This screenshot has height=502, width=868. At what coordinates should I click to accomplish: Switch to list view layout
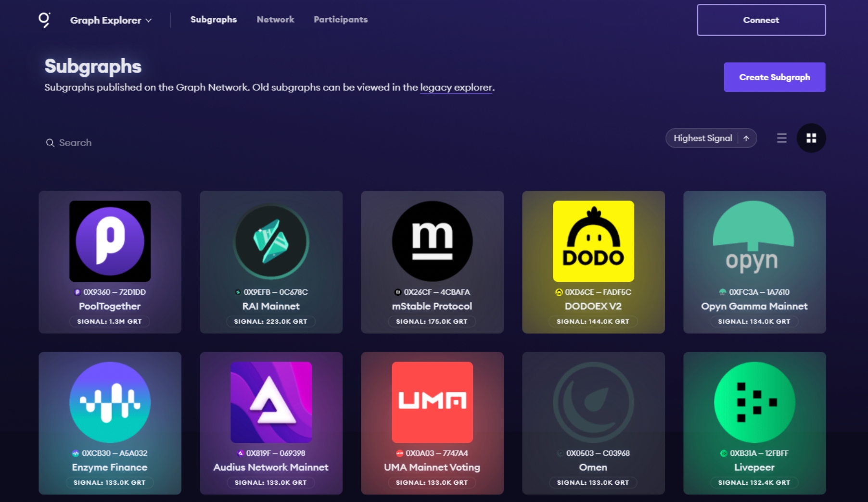coord(781,138)
